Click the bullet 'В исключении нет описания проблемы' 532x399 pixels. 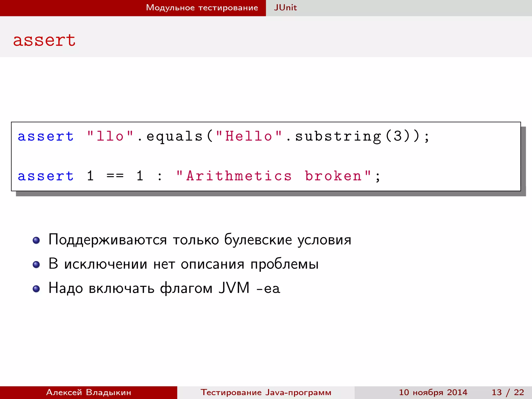[183, 264]
